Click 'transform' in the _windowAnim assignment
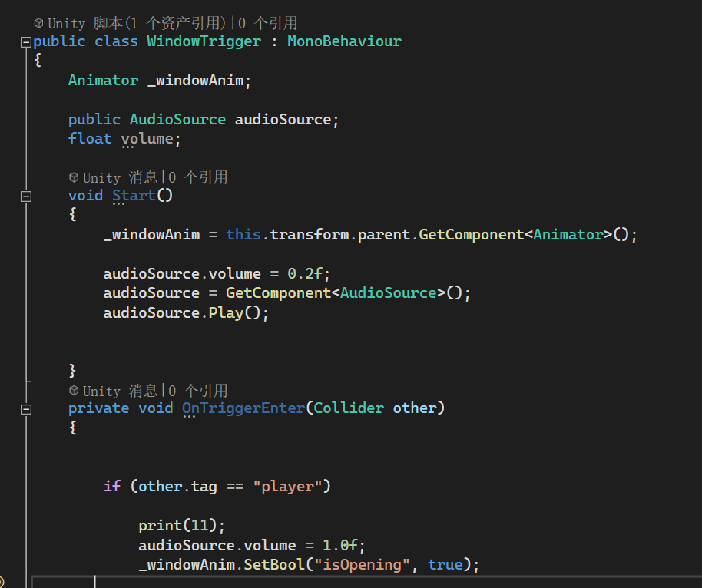702x588 pixels. coord(310,234)
